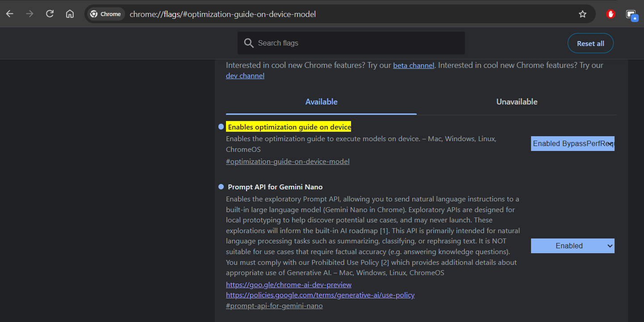
Task: Click the Chrome site info chip
Action: click(x=105, y=14)
